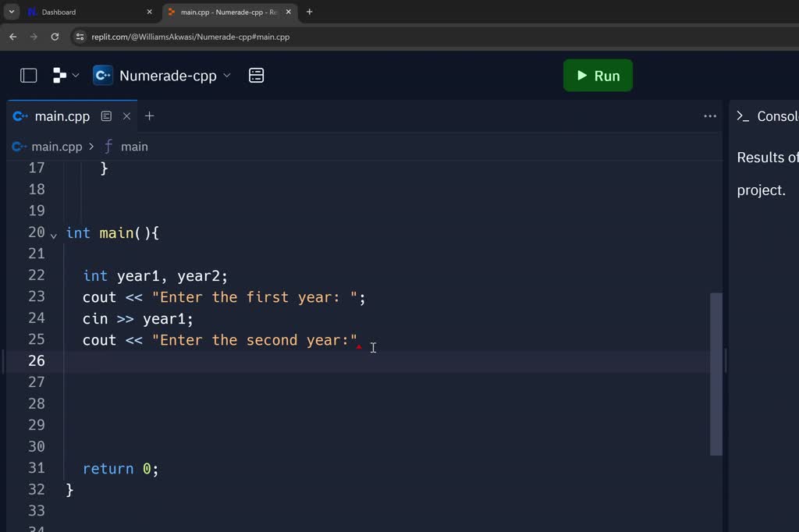Click the "cin >> year1;" line
The image size is (799, 532).
pos(137,319)
